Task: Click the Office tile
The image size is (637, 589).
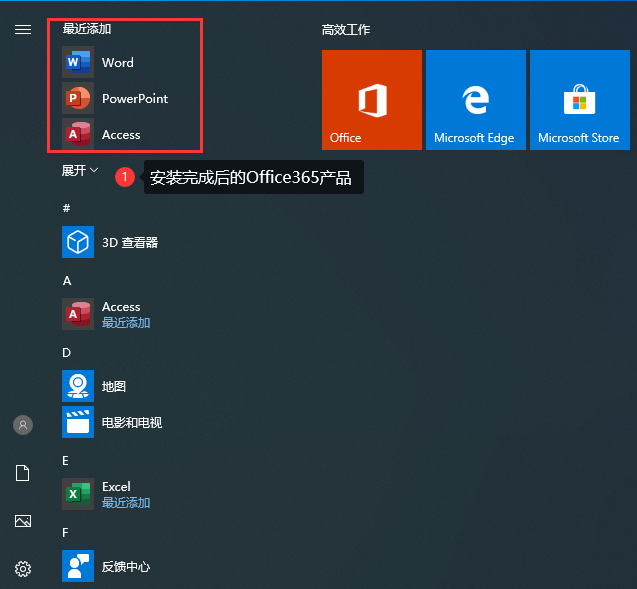Action: [372, 100]
